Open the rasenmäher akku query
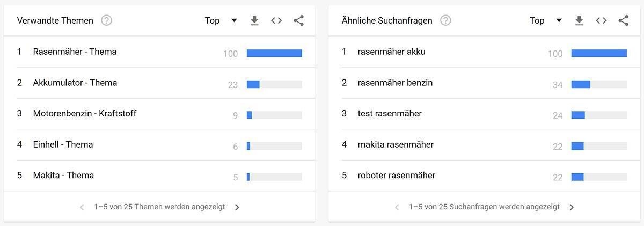The image size is (644, 226). 391,52
